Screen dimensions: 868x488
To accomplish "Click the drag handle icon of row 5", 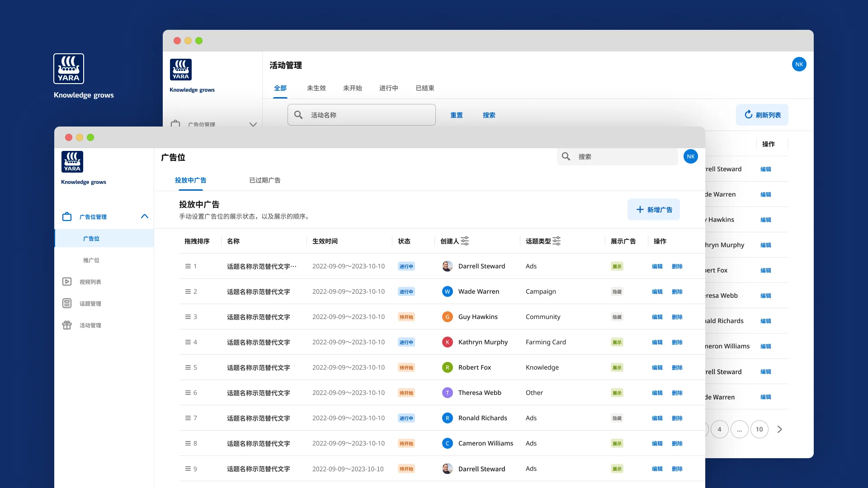I will pos(188,367).
